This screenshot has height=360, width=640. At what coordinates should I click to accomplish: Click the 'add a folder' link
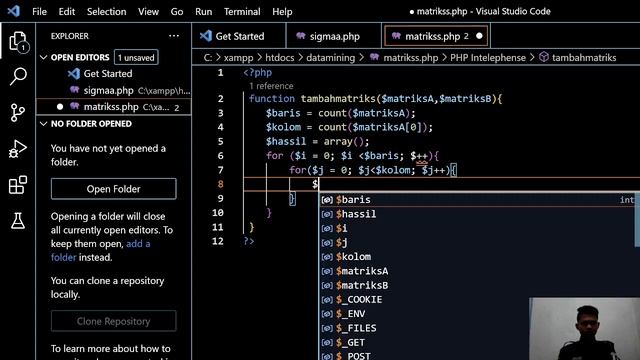(100, 250)
